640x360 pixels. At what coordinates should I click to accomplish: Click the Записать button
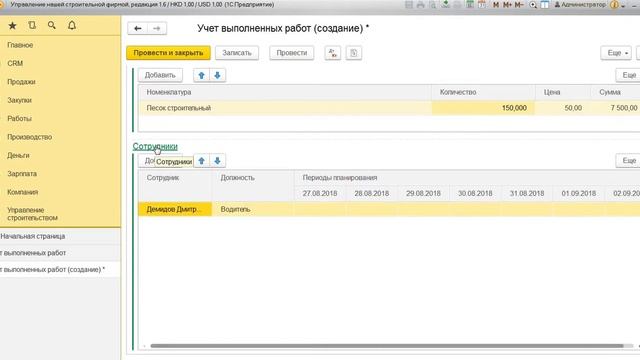(237, 53)
